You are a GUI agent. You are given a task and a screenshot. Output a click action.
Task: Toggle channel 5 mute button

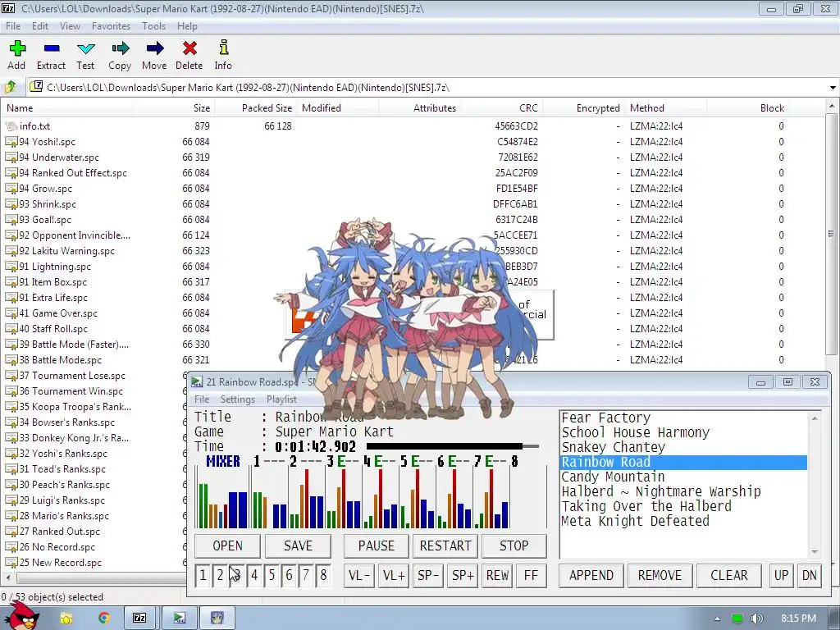click(x=272, y=575)
